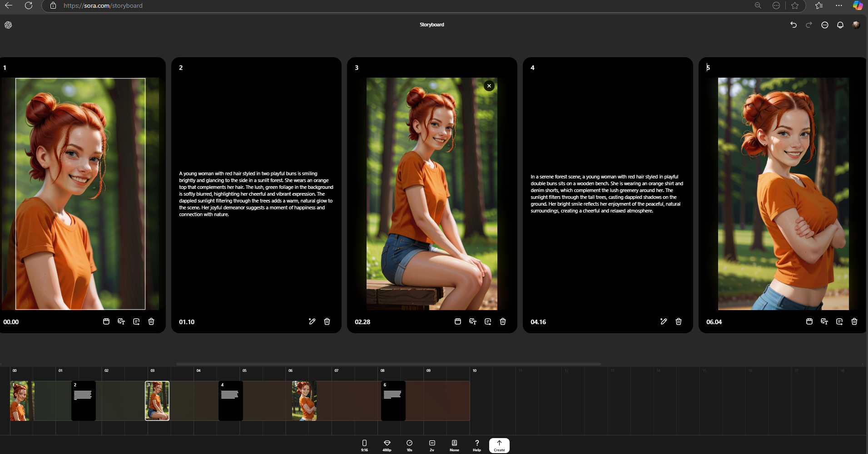Click the 00.00 timestamp on card 1
The width and height of the screenshot is (868, 454).
point(11,322)
